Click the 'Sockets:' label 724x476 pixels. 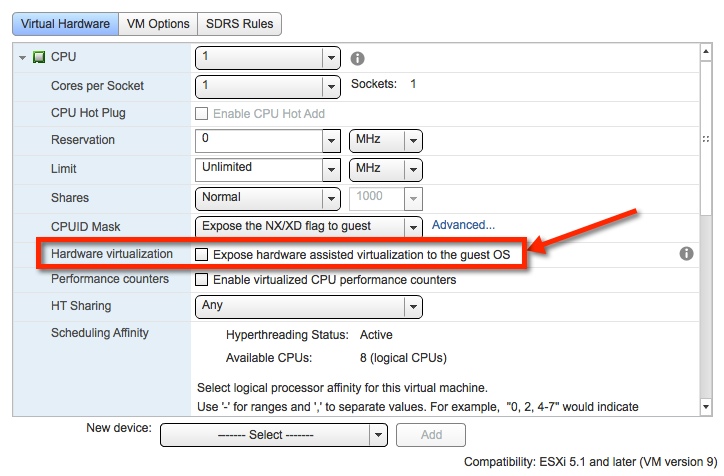coord(374,84)
